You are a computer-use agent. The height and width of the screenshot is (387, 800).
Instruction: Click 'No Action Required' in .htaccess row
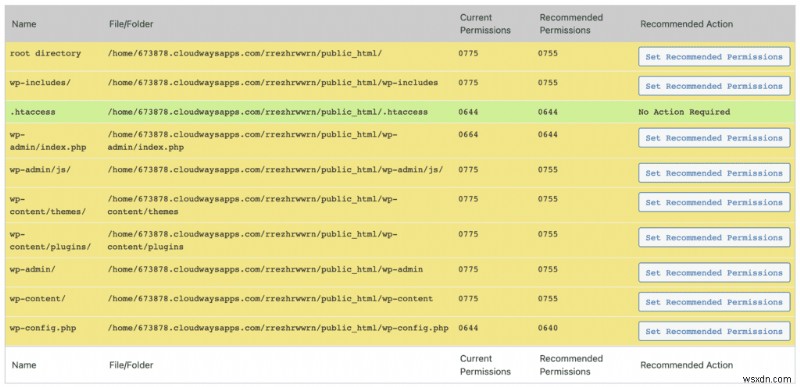coord(684,112)
